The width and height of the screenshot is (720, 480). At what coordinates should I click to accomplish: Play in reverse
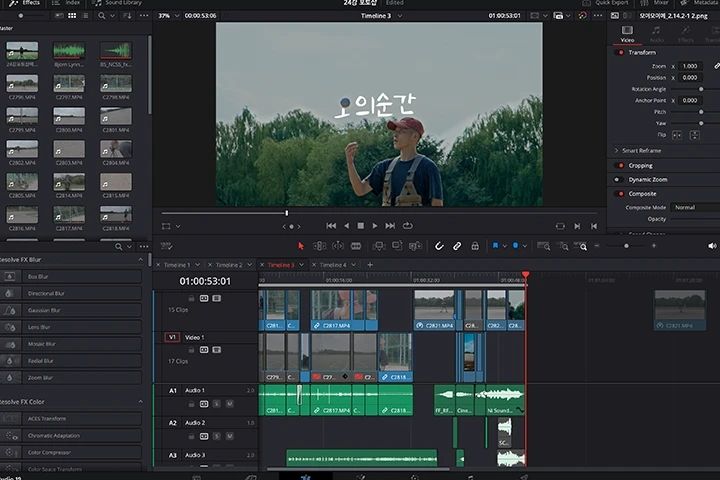click(347, 226)
